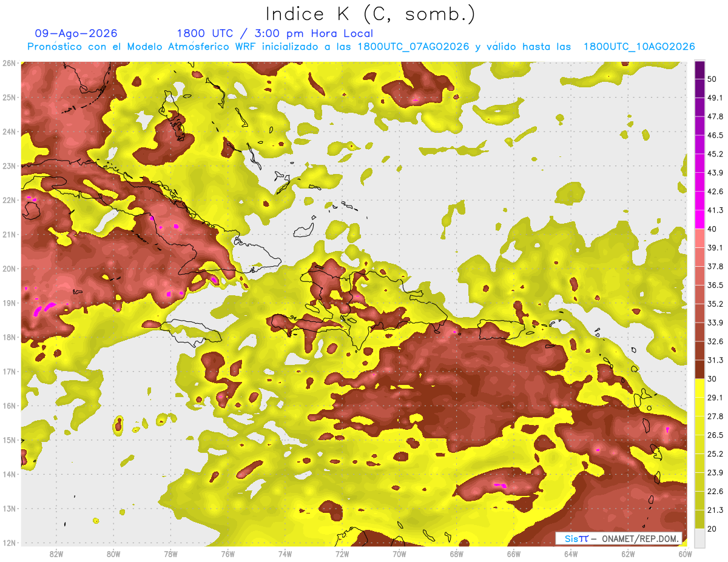Viewport: 728px width, 562px height.
Task: Select latitude label "18N"
Action: 9,337
